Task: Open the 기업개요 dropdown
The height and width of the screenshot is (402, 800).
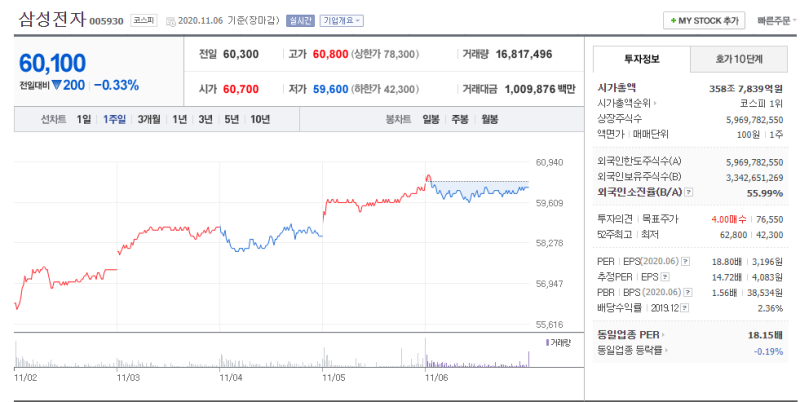Action: (x=341, y=21)
